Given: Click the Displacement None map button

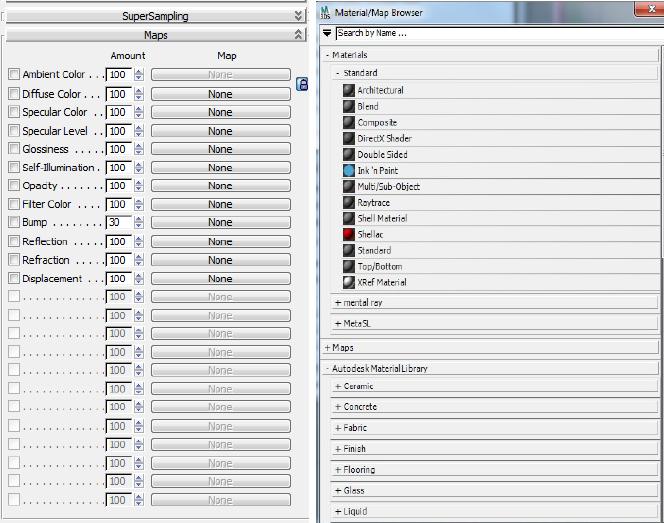Looking at the screenshot, I should 221,279.
